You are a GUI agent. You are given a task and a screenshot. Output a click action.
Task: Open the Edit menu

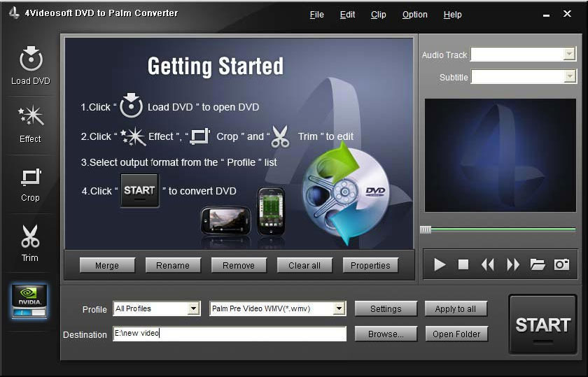(x=347, y=15)
